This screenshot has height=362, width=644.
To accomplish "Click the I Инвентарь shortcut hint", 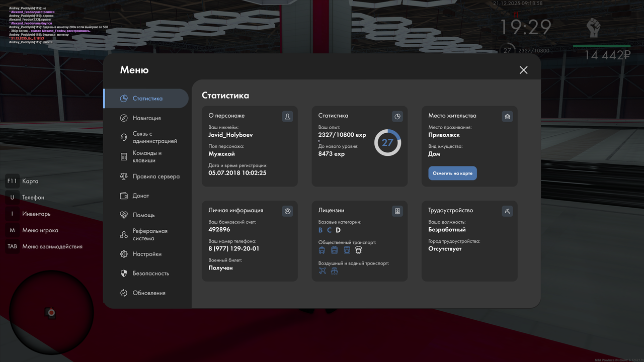I will coord(28,214).
